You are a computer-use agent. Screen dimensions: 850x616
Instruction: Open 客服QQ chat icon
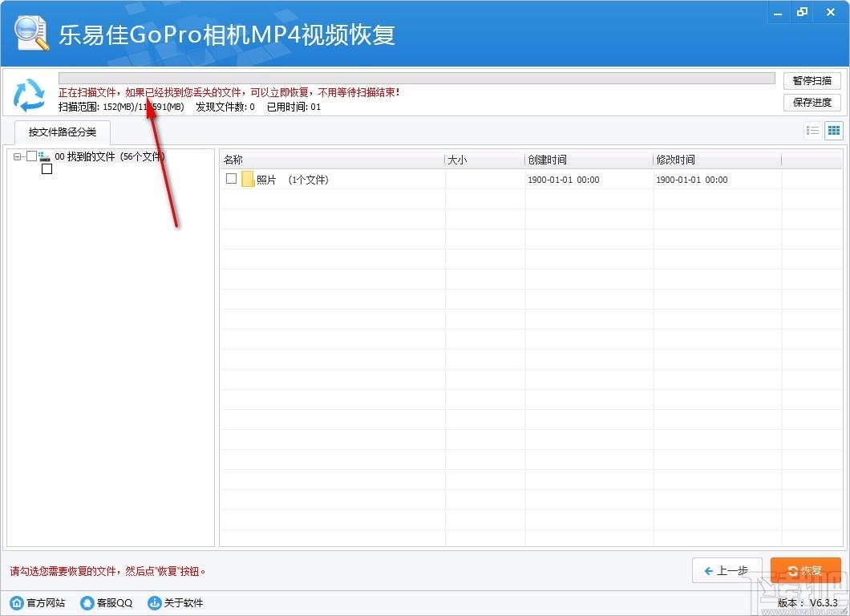tap(87, 602)
